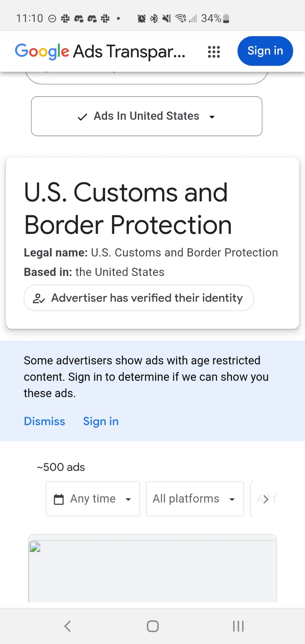
Task: Dismiss the age restricted content notice
Action: (x=44, y=421)
